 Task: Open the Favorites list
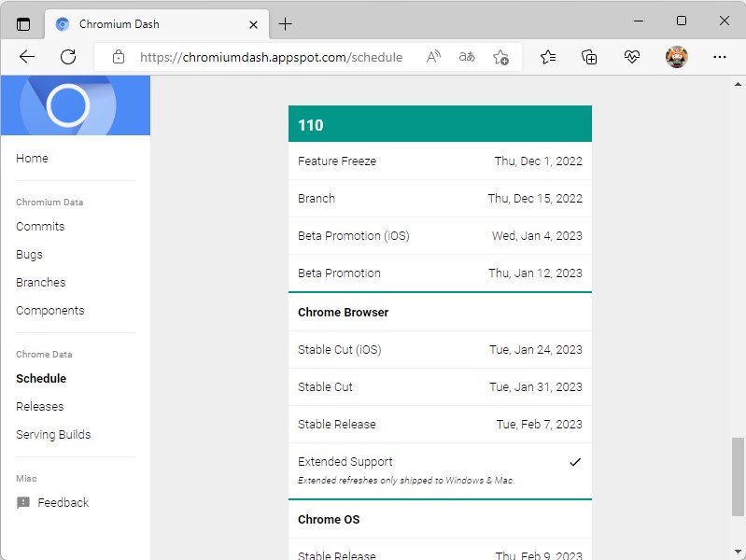[548, 57]
